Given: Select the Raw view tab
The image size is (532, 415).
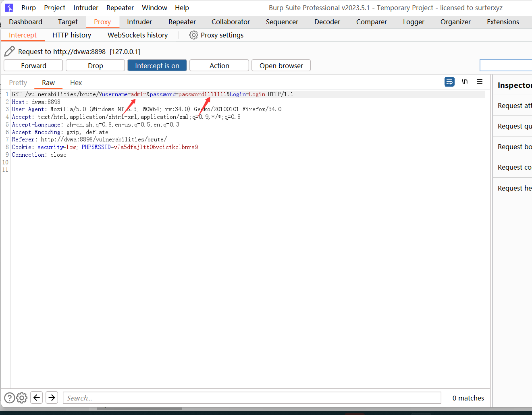Looking at the screenshot, I should click(x=48, y=83).
